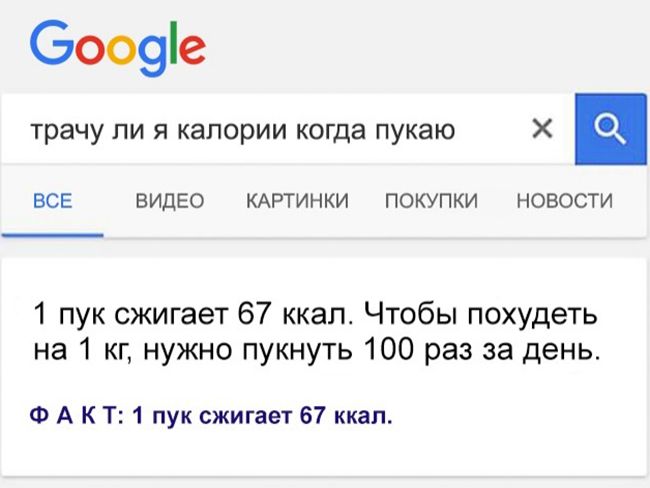Click the blue underline beneath the ВСЕ tab
Viewport: 650px width, 488px height.
pos(53,235)
